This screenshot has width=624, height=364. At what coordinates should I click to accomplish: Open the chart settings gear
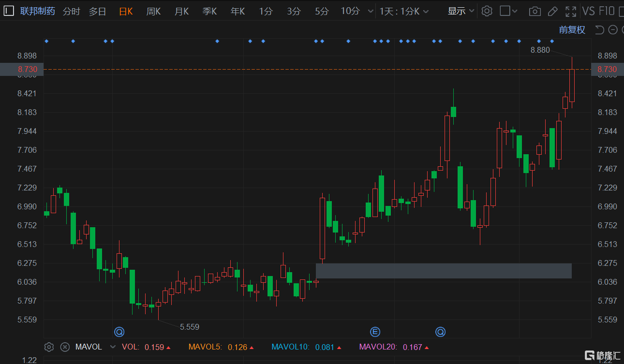[x=487, y=11]
